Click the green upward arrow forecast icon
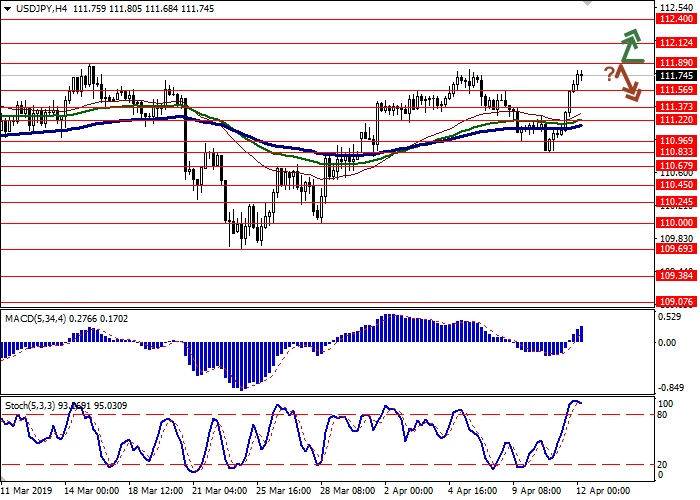This screenshot has width=700, height=500. click(630, 46)
